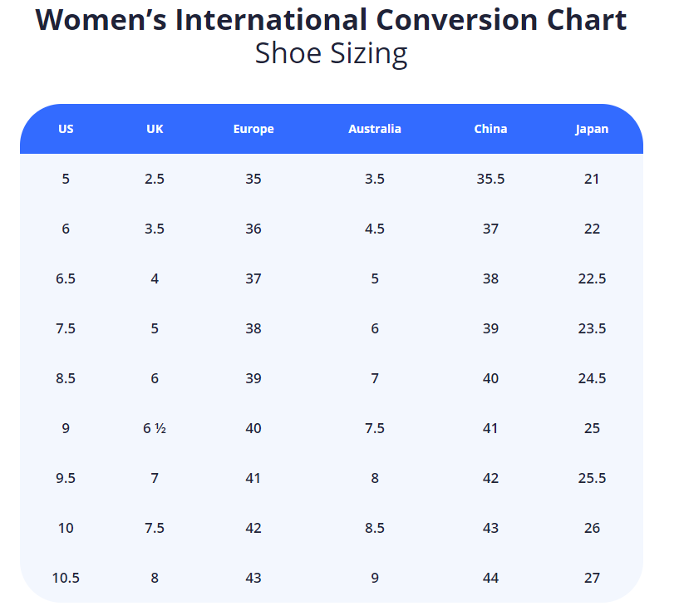Viewport: 684px width, 616px height.
Task: Click the Japan size 24.5 cell
Action: coord(592,378)
